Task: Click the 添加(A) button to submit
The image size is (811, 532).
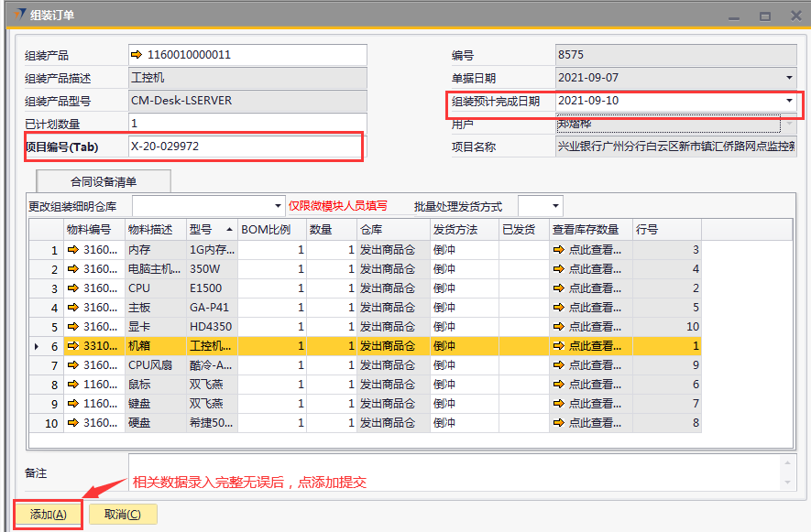Action: 49,515
